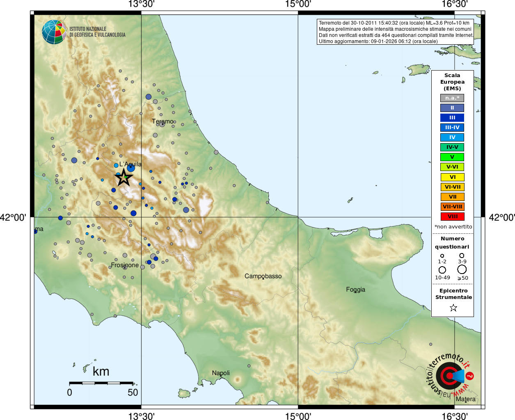The image size is (515, 420).
Task: Click the L'Aquila city label
Action: pyautogui.click(x=130, y=164)
